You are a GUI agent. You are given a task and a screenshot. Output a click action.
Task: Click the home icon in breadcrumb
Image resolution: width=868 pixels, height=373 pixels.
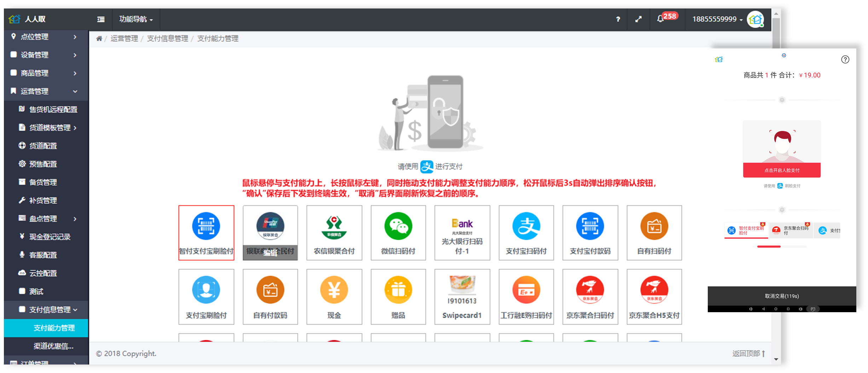click(x=99, y=39)
